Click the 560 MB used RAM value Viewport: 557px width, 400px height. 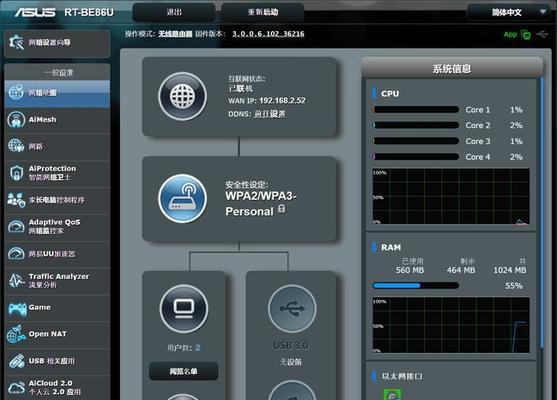click(410, 270)
